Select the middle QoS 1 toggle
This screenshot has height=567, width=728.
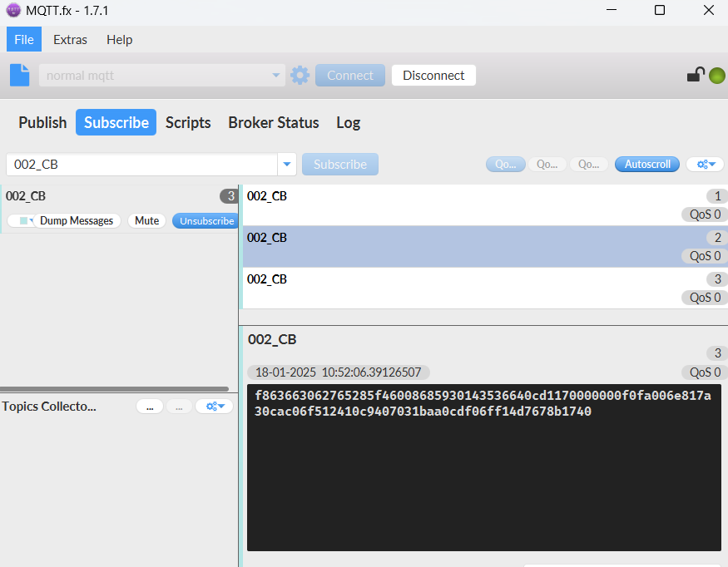coord(547,165)
